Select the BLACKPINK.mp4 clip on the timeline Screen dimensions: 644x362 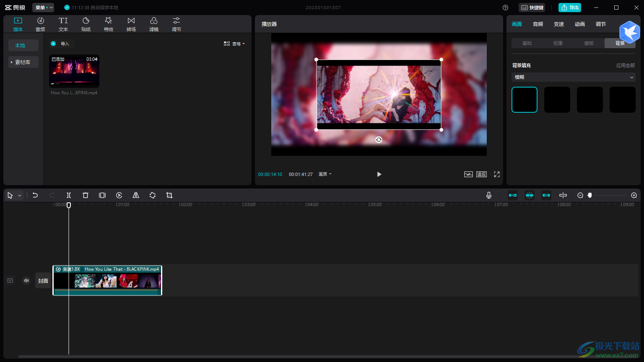[107, 280]
